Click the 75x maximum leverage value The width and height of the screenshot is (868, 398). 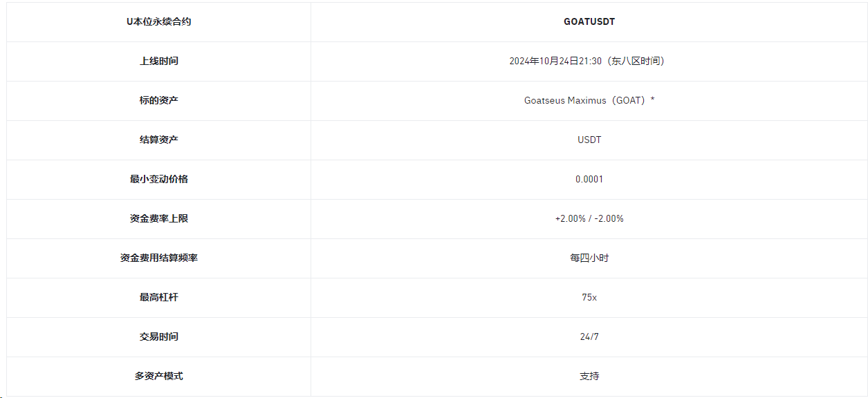click(x=589, y=297)
